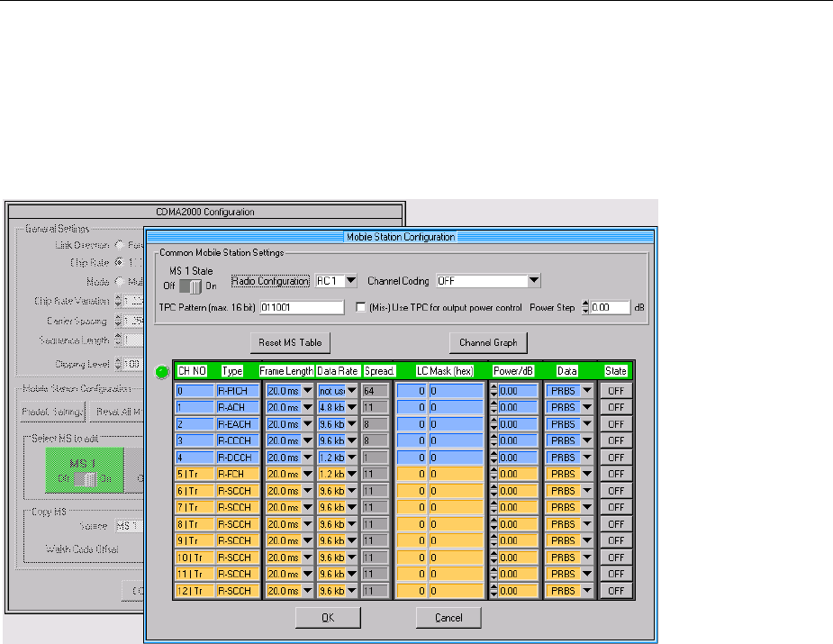Screen dimensions: 833x644
Task: Click the TPC Pattern input field
Action: [302, 307]
